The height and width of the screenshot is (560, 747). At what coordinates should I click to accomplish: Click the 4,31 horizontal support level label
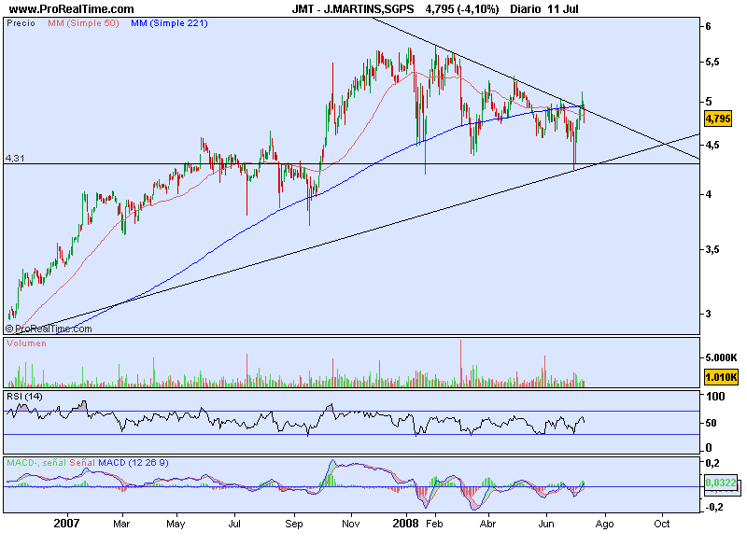pyautogui.click(x=15, y=158)
